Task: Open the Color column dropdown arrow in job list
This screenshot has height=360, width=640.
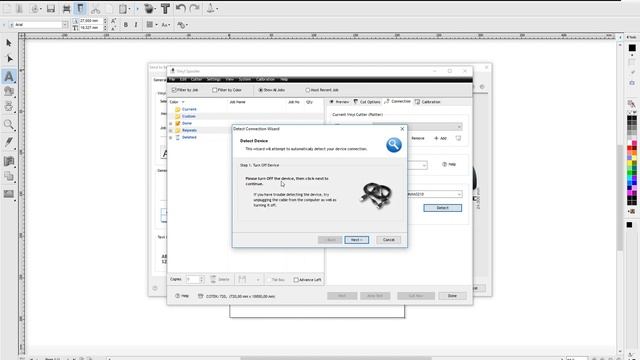Action: point(183,102)
